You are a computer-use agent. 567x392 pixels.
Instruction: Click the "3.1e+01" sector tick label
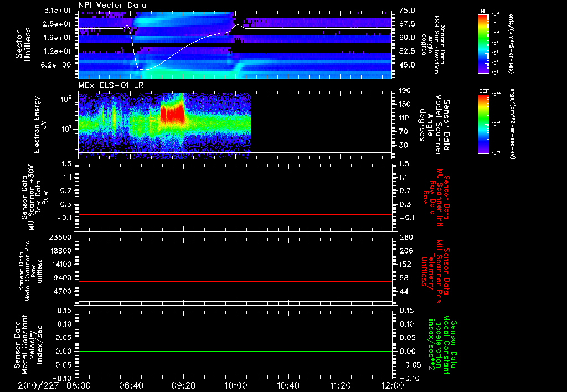[x=58, y=11]
